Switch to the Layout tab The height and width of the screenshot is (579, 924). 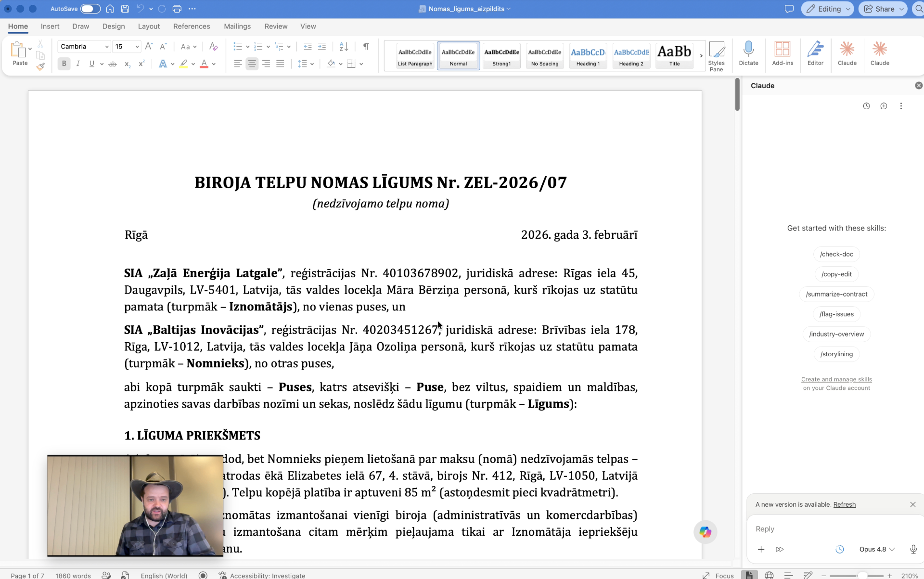coord(149,26)
